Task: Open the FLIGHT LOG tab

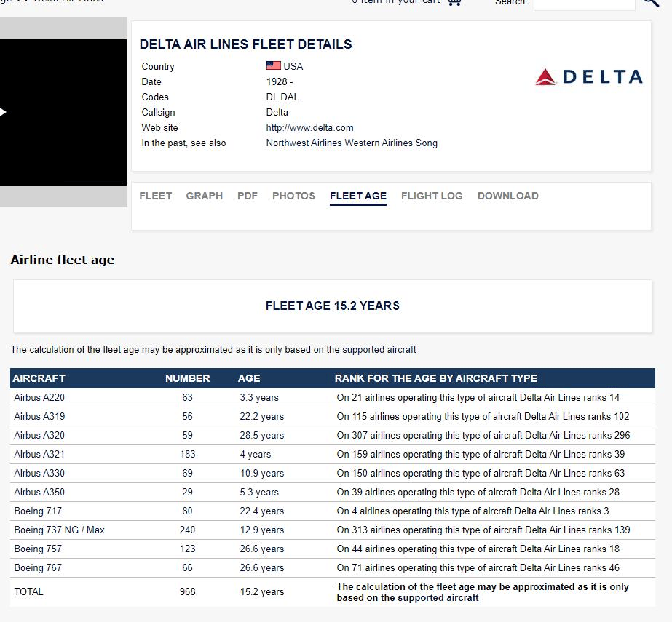Action: [432, 196]
